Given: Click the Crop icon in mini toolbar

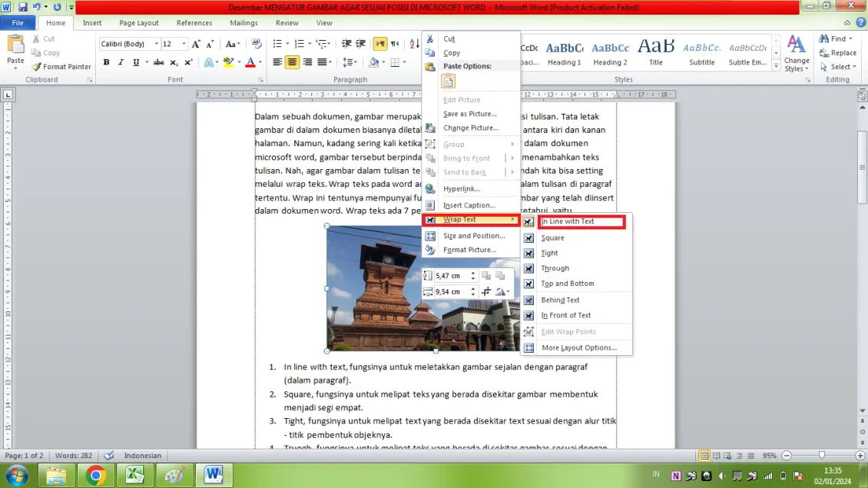Looking at the screenshot, I should coord(486,292).
